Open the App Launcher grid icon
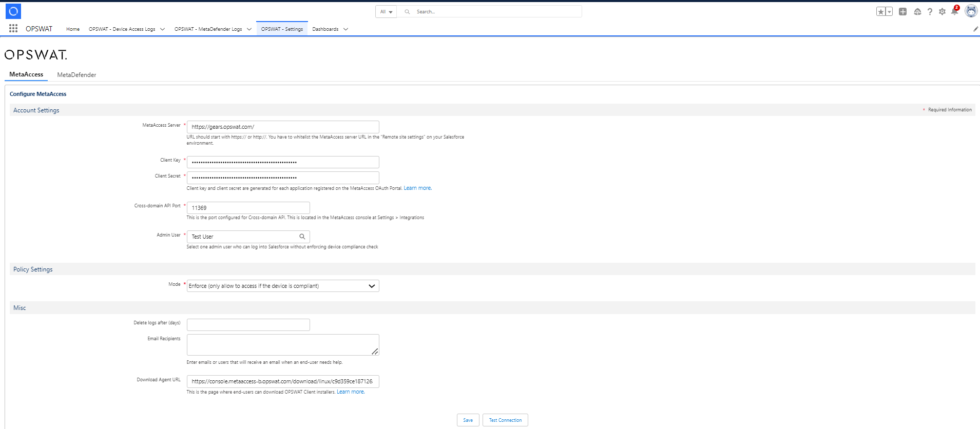 (x=13, y=29)
